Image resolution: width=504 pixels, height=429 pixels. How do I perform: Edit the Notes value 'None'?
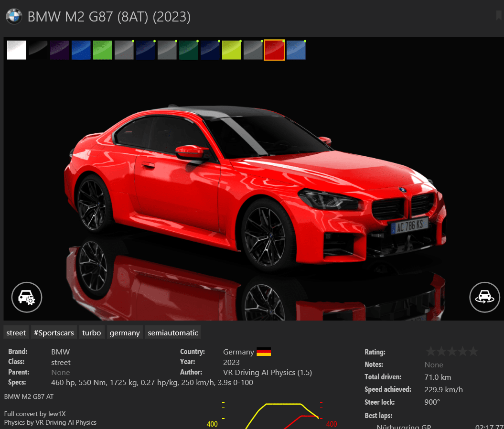[x=434, y=365]
